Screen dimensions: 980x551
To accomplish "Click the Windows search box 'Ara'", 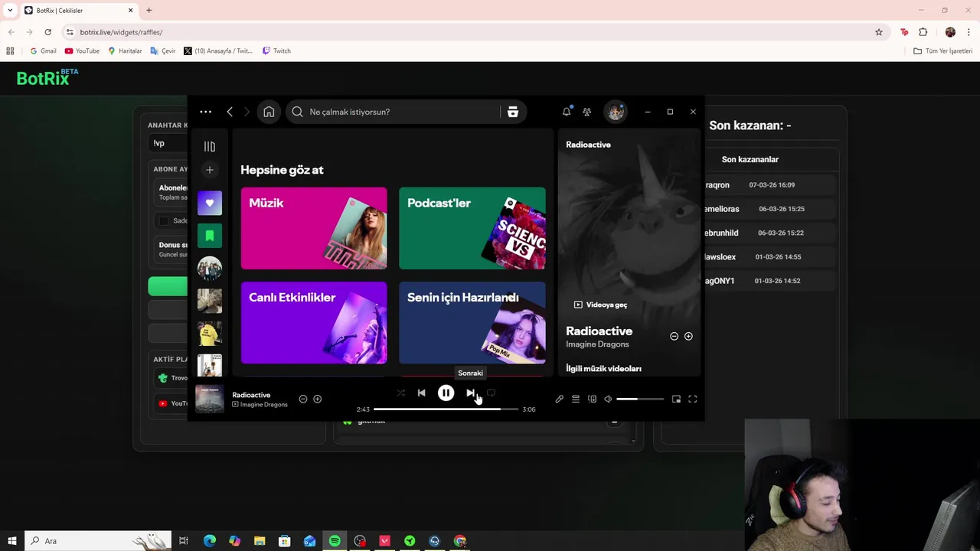I will click(x=98, y=541).
